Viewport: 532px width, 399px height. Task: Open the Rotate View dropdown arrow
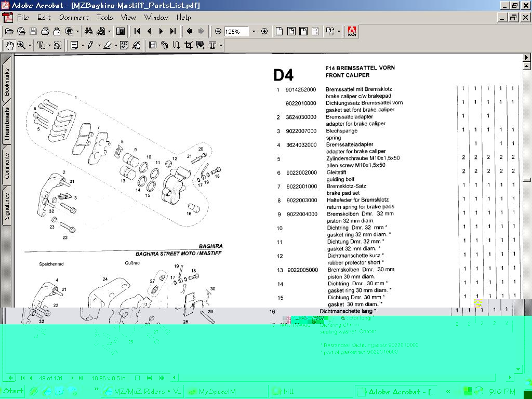339,32
